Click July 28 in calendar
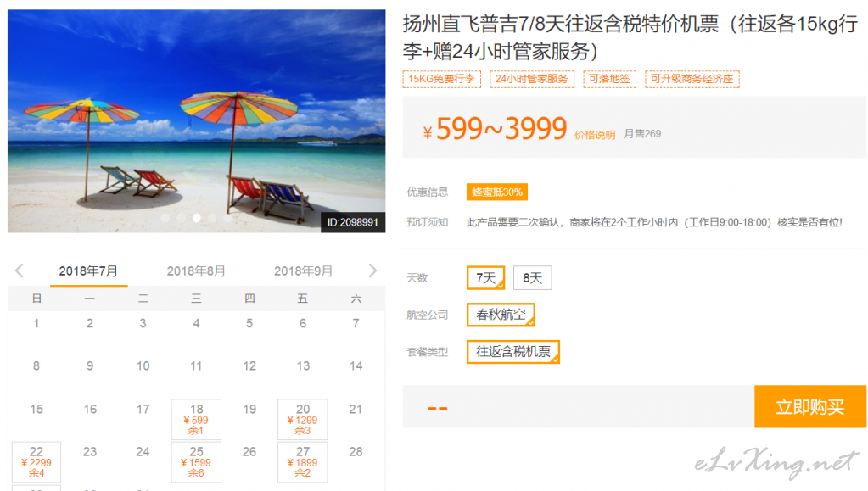The height and width of the screenshot is (491, 868). [356, 452]
